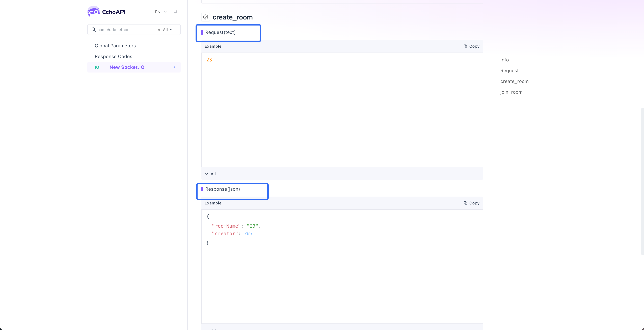Click the copy icon for Response example
The image size is (644, 330).
point(465,203)
